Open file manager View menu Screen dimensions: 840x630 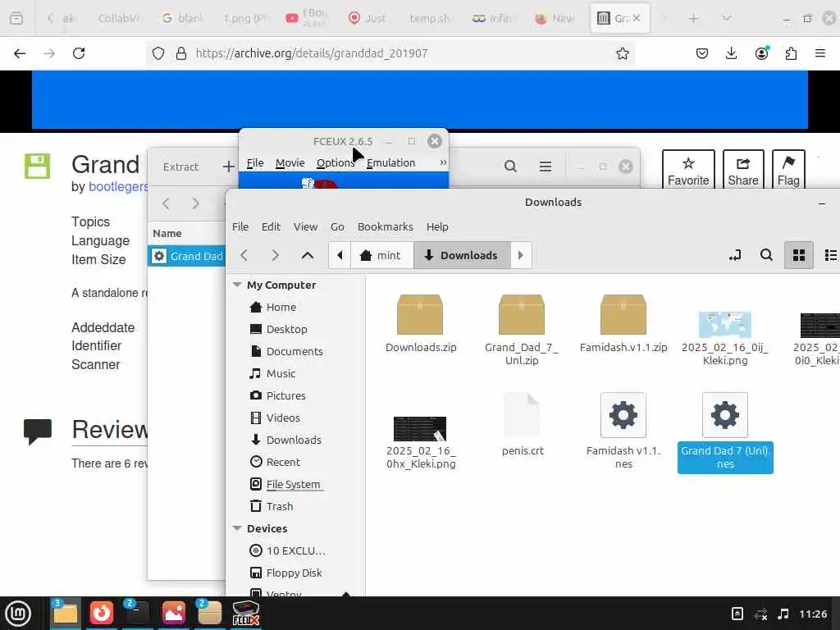[305, 226]
